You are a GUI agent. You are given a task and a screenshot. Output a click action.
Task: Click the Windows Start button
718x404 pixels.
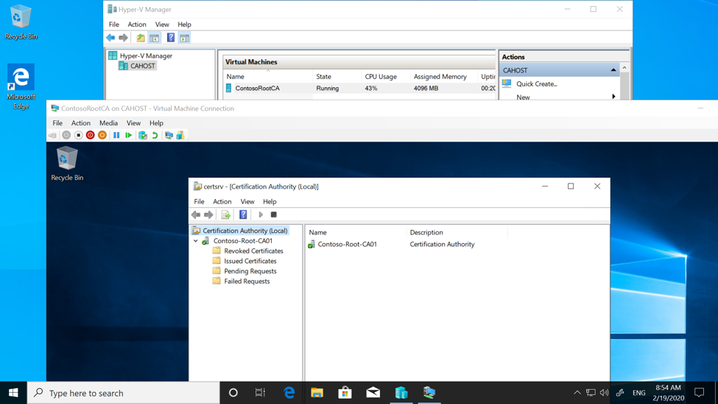click(13, 393)
